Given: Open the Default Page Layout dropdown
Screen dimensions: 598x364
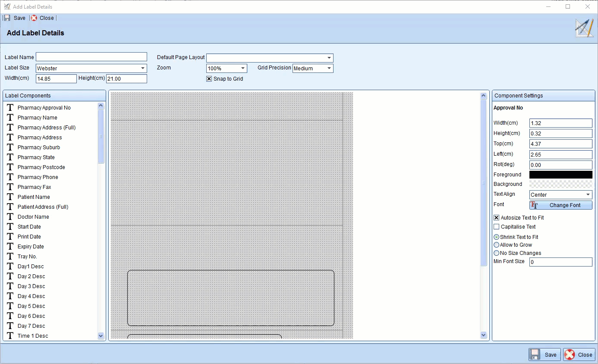Looking at the screenshot, I should coord(329,58).
